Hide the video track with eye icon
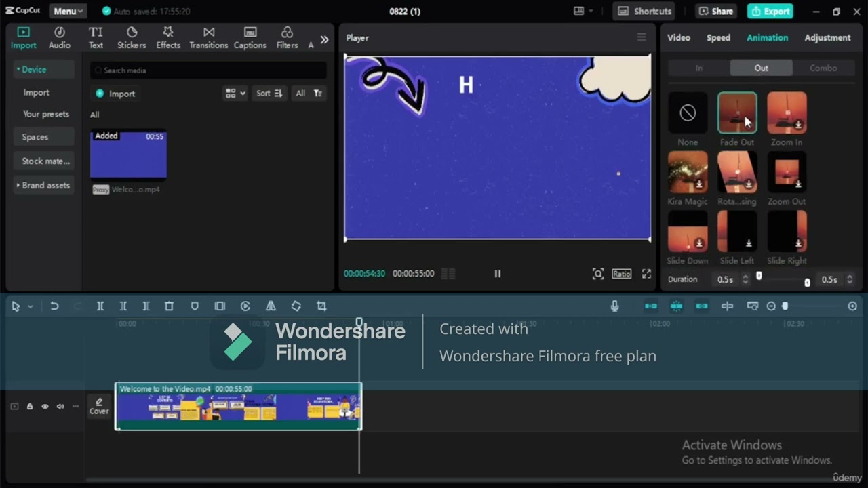The image size is (868, 488). coord(45,407)
